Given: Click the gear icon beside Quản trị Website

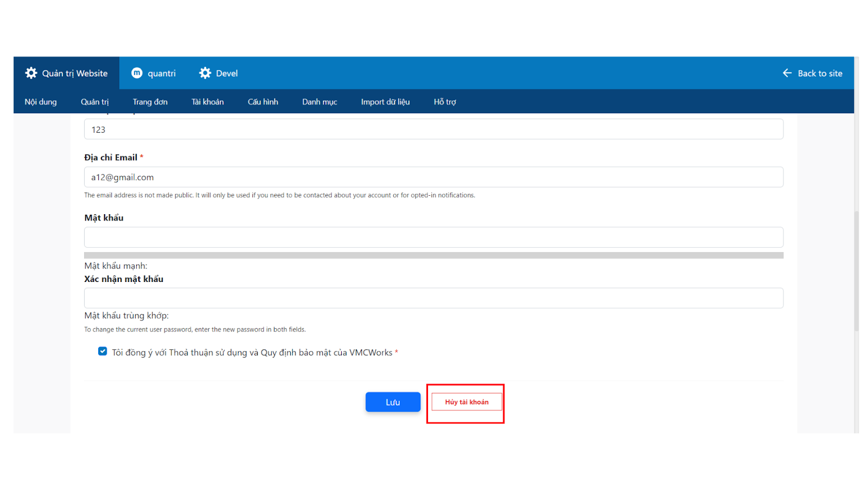Looking at the screenshot, I should [31, 73].
